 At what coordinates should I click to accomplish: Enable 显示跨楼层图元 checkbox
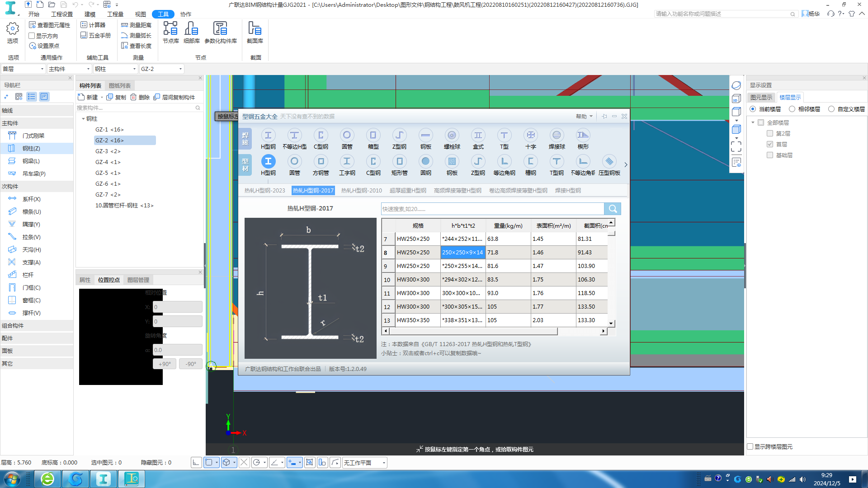[750, 446]
